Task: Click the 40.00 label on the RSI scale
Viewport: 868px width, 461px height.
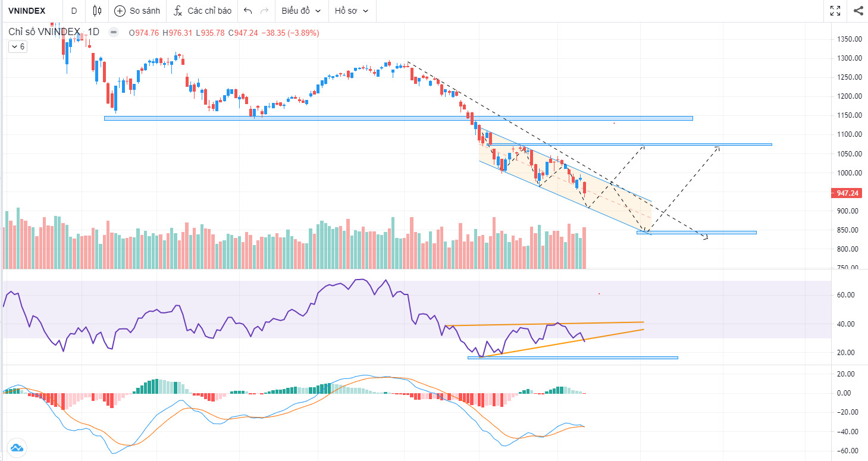Action: (x=846, y=324)
